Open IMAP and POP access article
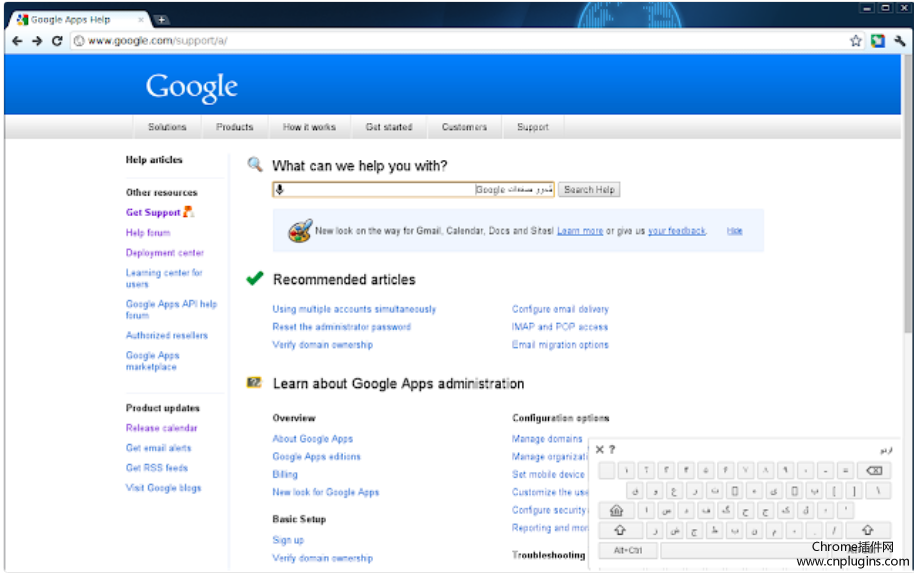914x574 pixels. (x=560, y=327)
